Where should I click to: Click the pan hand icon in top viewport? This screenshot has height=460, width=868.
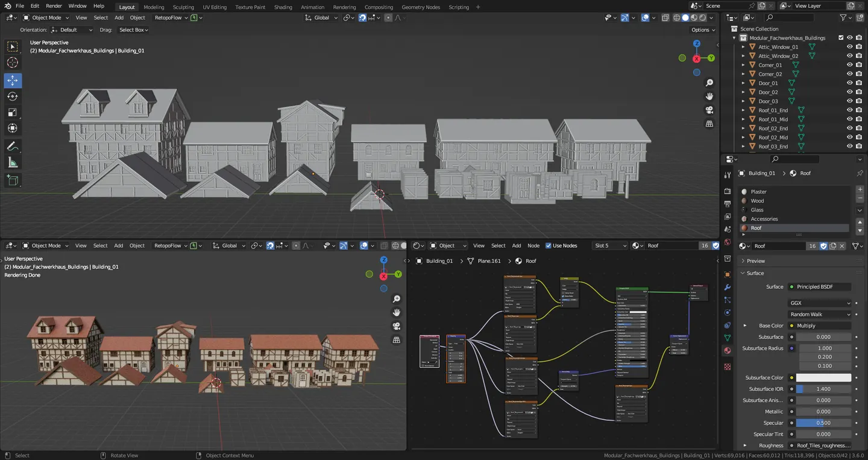tap(709, 96)
